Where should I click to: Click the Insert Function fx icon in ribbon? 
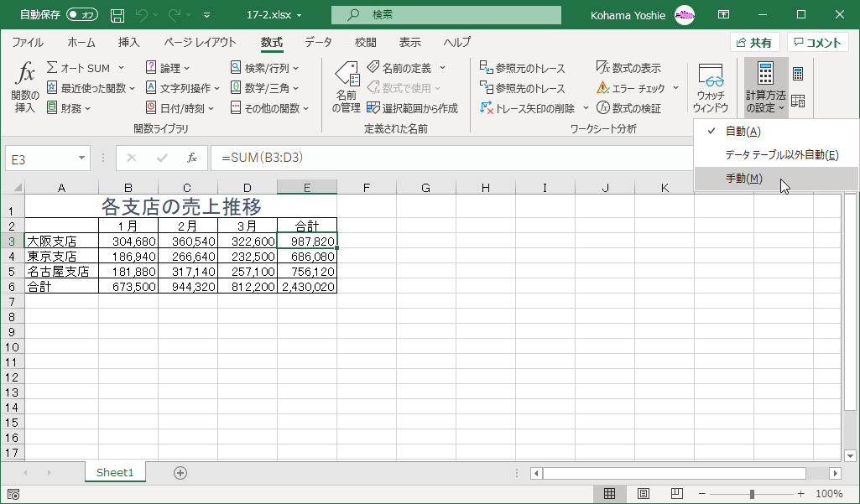(x=24, y=86)
